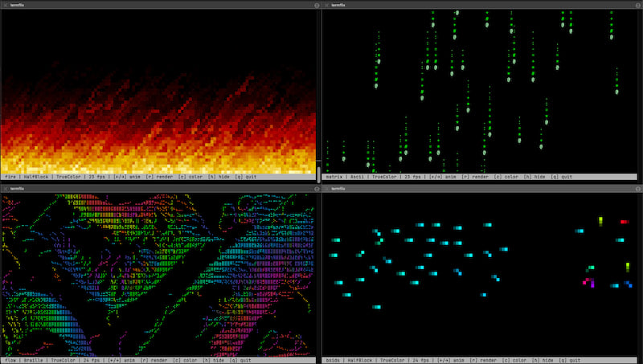
Task: Close the fire animation pane
Action: tap(6, 6)
